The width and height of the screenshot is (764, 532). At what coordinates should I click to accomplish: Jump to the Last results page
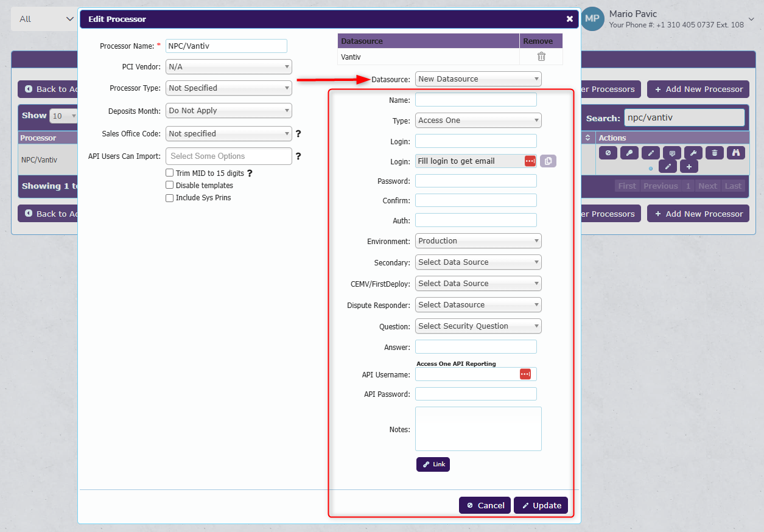tap(733, 186)
